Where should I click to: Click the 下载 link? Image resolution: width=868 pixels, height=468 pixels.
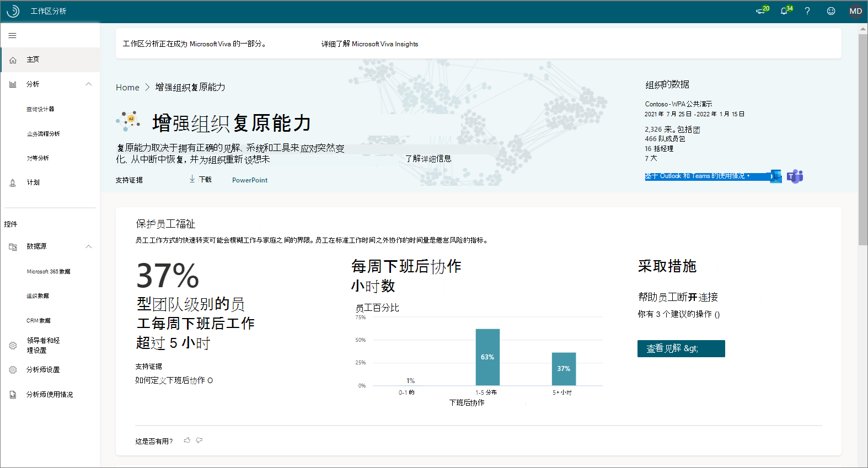coord(205,180)
